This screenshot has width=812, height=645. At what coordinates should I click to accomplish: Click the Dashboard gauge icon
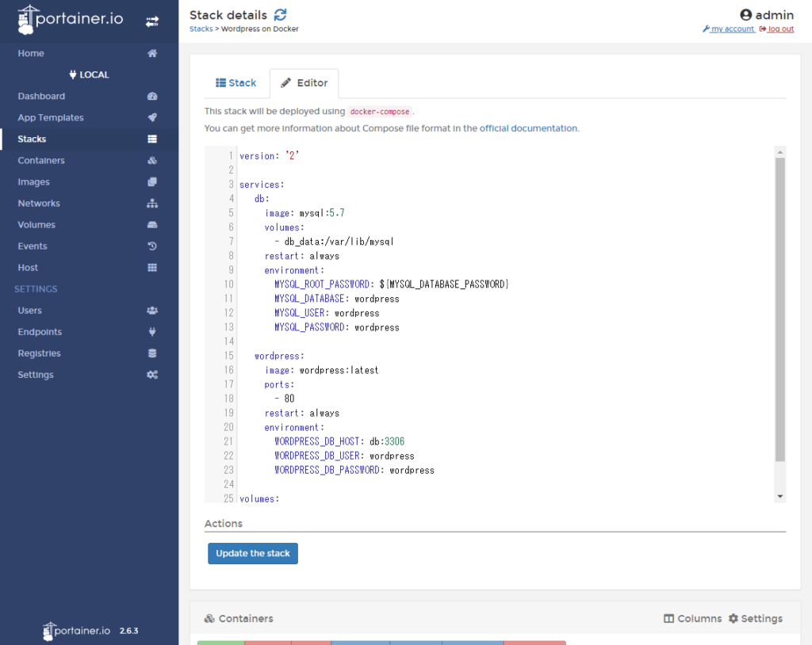pyautogui.click(x=152, y=97)
